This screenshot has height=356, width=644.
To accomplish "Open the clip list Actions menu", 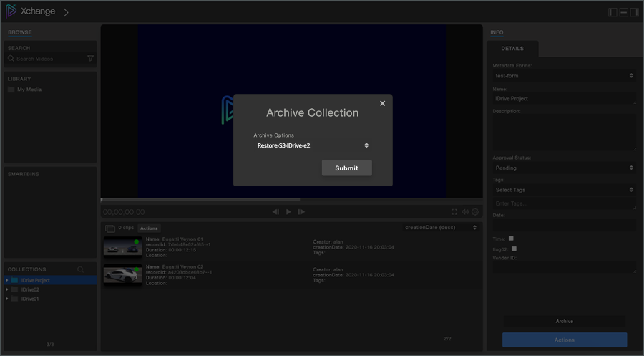I will pos(149,228).
